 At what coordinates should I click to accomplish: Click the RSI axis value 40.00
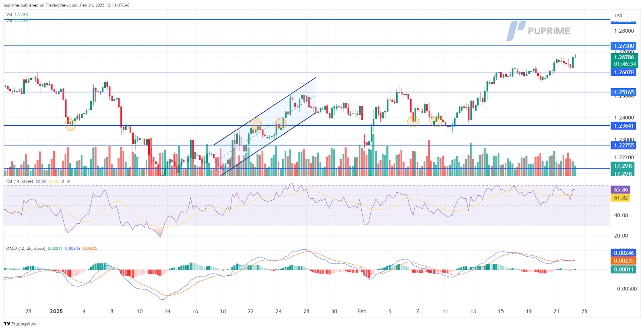coord(621,215)
